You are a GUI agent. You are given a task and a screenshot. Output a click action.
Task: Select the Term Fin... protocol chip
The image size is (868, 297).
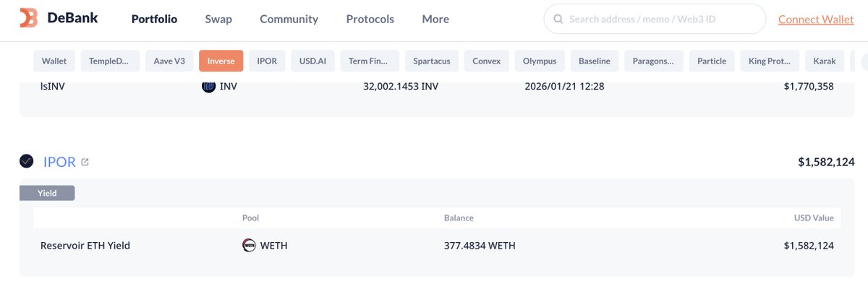point(369,61)
